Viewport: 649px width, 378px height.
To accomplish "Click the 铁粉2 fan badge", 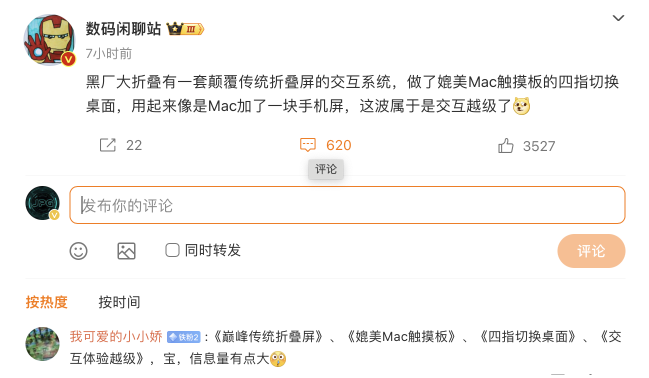I will coord(184,337).
